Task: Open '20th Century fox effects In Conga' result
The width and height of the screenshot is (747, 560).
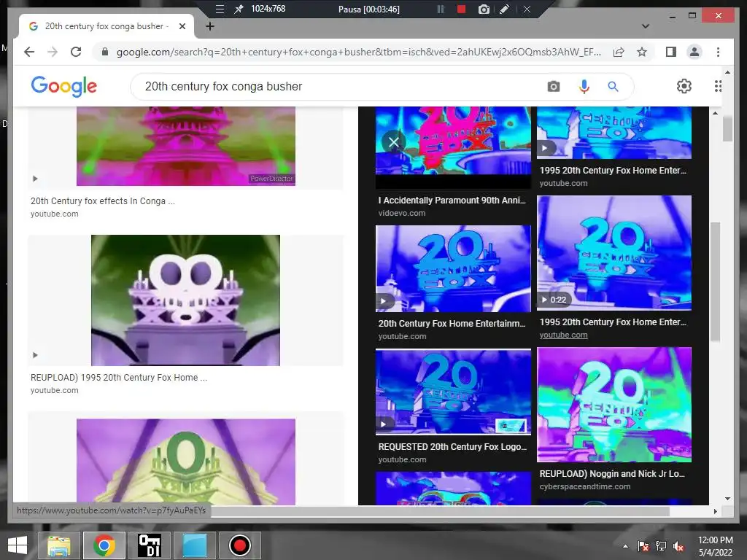Action: 102,201
